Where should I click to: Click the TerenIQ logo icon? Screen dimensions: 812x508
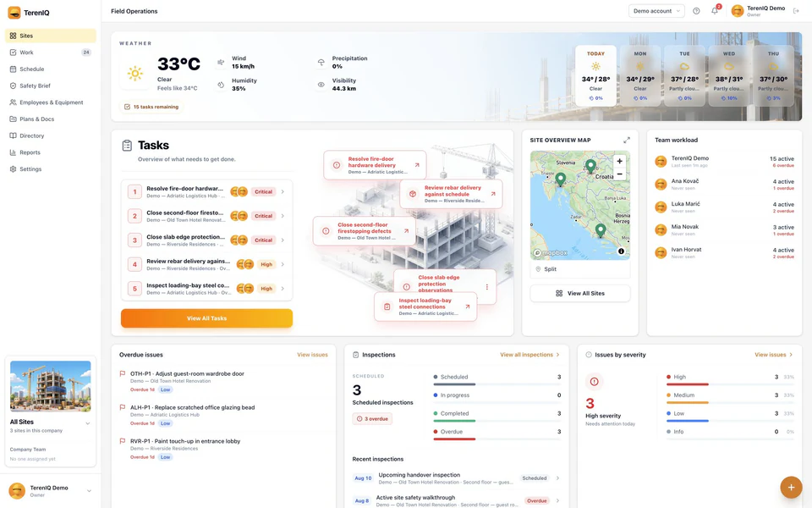point(14,13)
